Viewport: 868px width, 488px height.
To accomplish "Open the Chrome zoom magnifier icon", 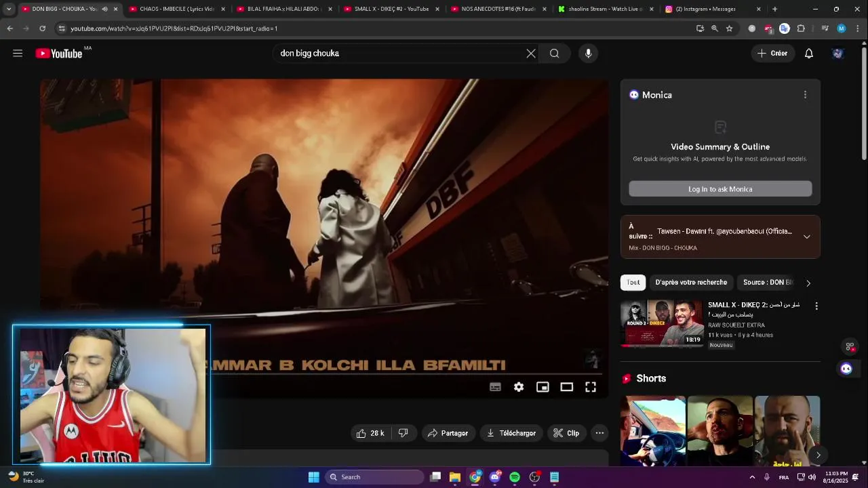I will (x=714, y=28).
